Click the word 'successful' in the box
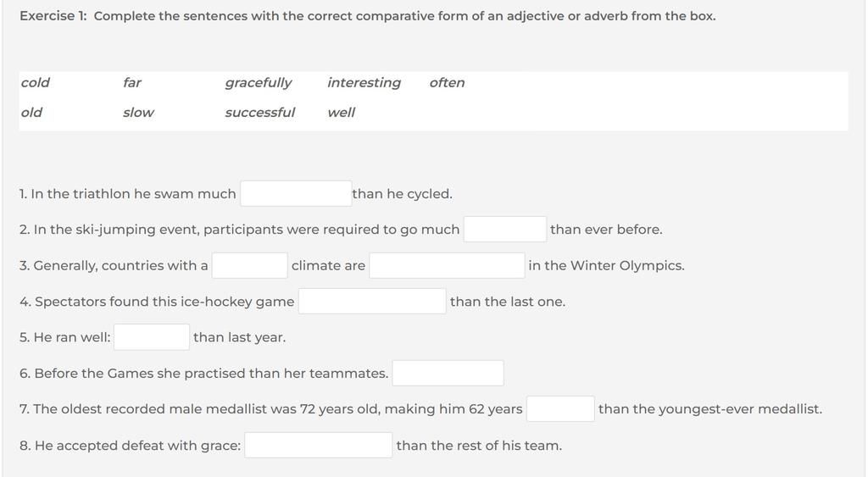The image size is (868, 477). click(259, 113)
